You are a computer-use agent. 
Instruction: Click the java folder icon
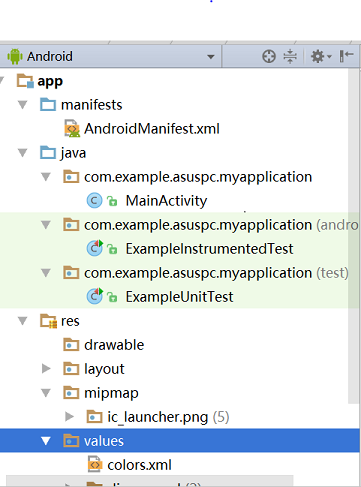point(48,152)
